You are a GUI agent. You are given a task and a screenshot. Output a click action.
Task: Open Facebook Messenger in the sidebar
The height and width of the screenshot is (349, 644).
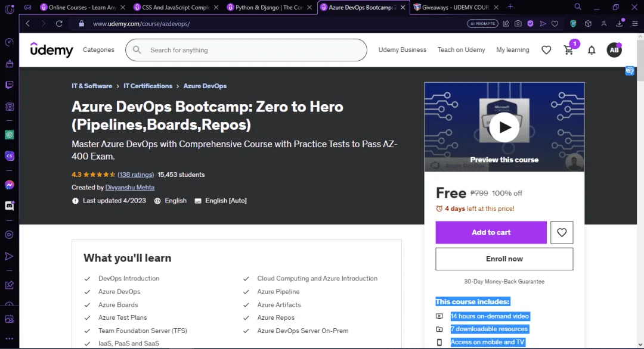[x=9, y=185]
